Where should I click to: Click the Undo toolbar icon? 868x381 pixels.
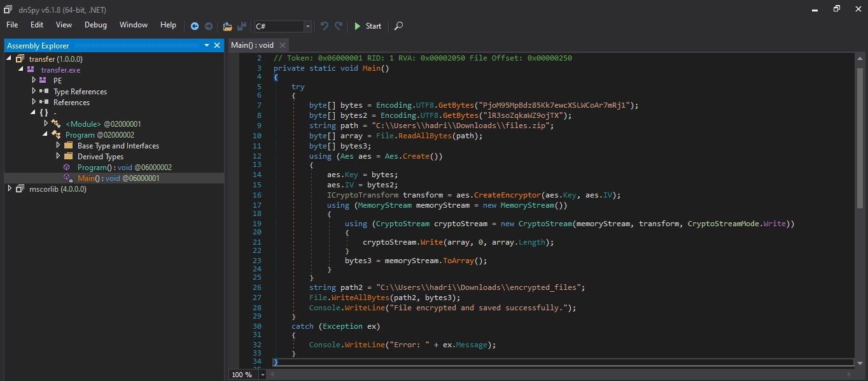click(325, 26)
